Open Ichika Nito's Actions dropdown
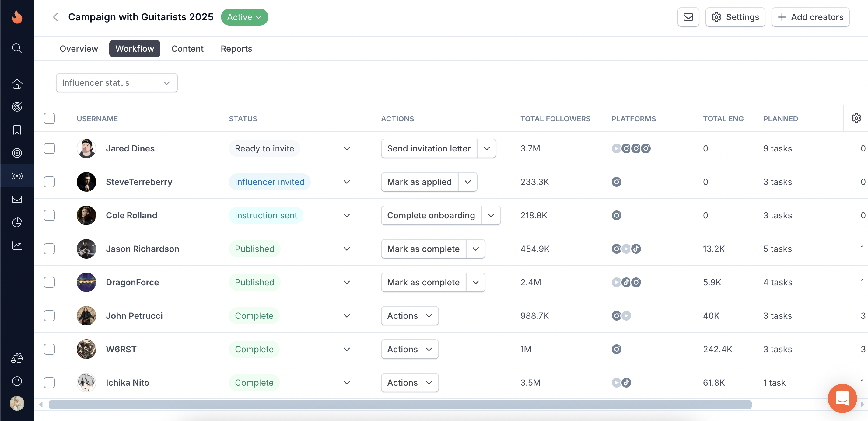This screenshot has height=421, width=868. tap(409, 382)
